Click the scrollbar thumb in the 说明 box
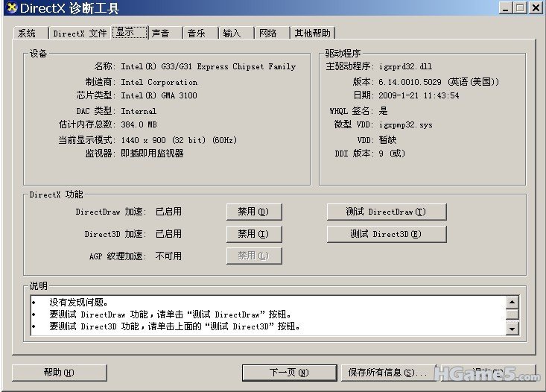This screenshot has width=546, height=392. (512, 314)
